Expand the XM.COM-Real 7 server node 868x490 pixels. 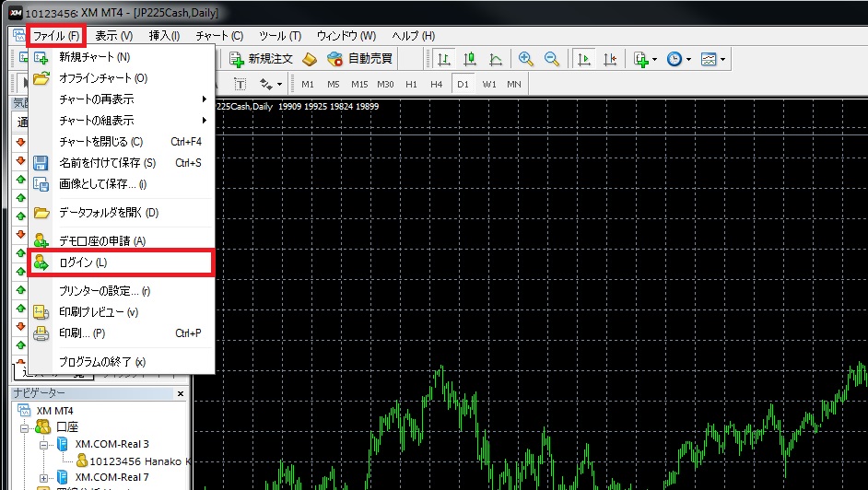click(x=43, y=478)
